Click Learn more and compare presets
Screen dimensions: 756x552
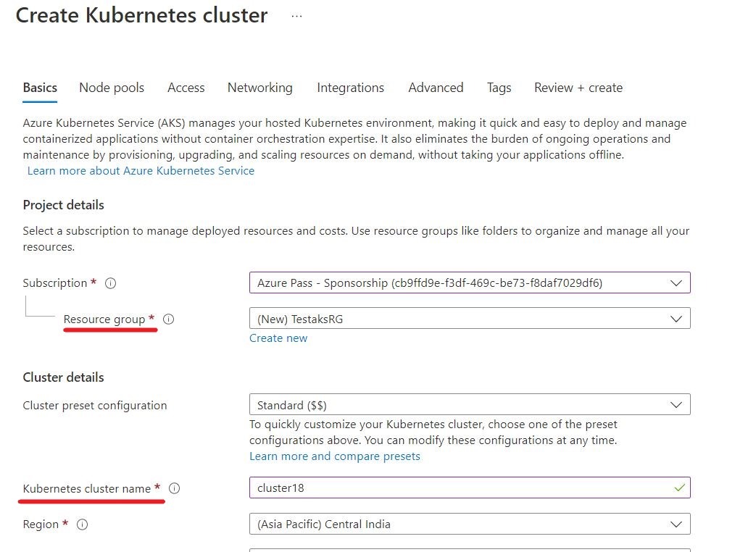click(x=334, y=456)
